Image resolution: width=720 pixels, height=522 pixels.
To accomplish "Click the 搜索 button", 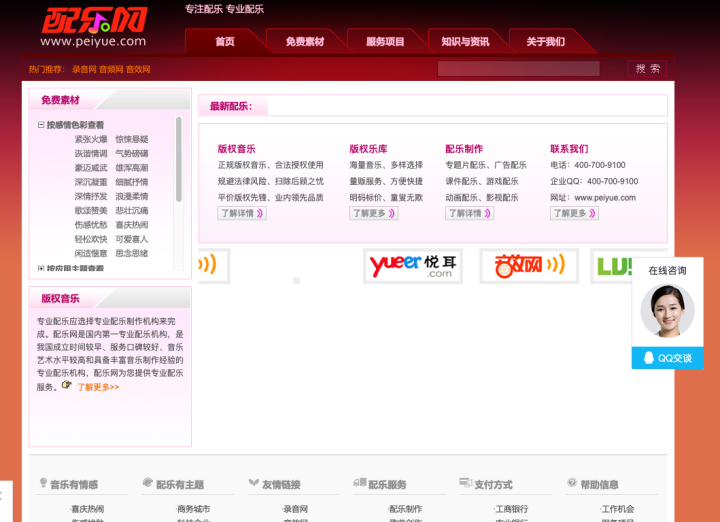I will coord(647,69).
